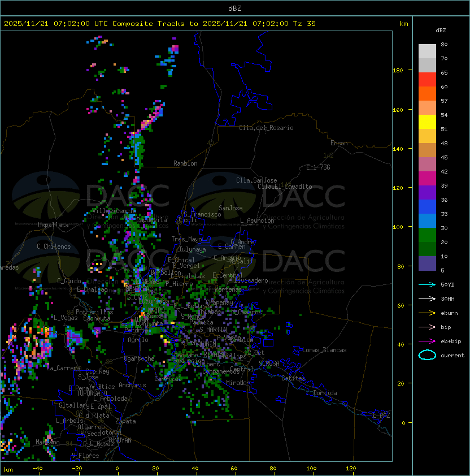Click the 'C_Chilenos' map label

point(54,246)
